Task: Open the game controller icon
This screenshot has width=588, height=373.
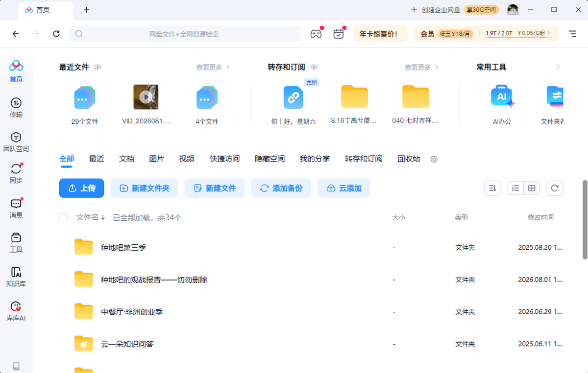Action: [x=316, y=34]
